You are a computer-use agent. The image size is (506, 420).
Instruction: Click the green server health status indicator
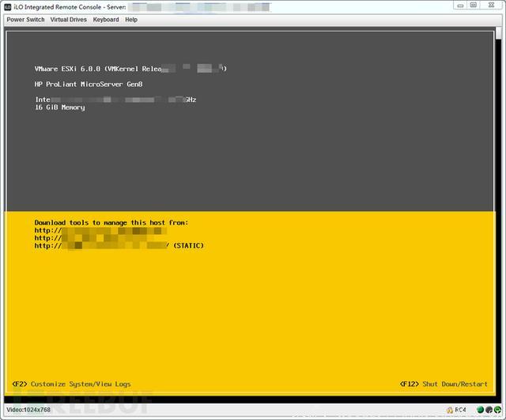point(480,410)
